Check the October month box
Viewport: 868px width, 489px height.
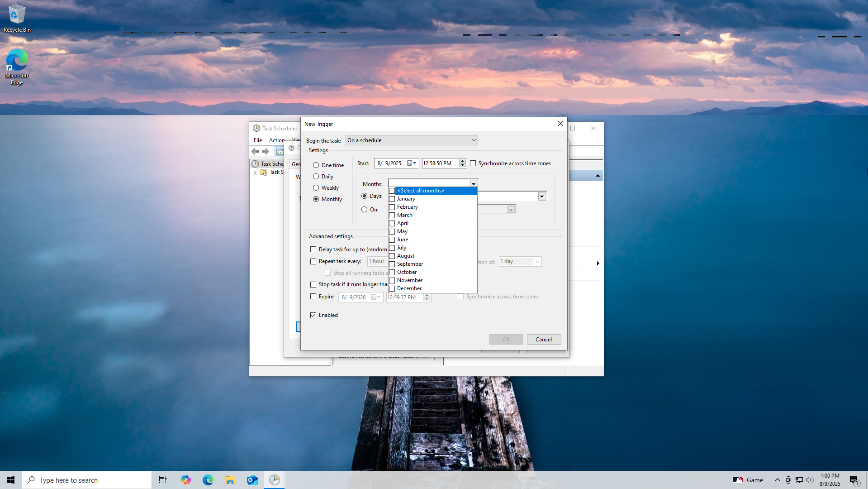click(x=392, y=272)
